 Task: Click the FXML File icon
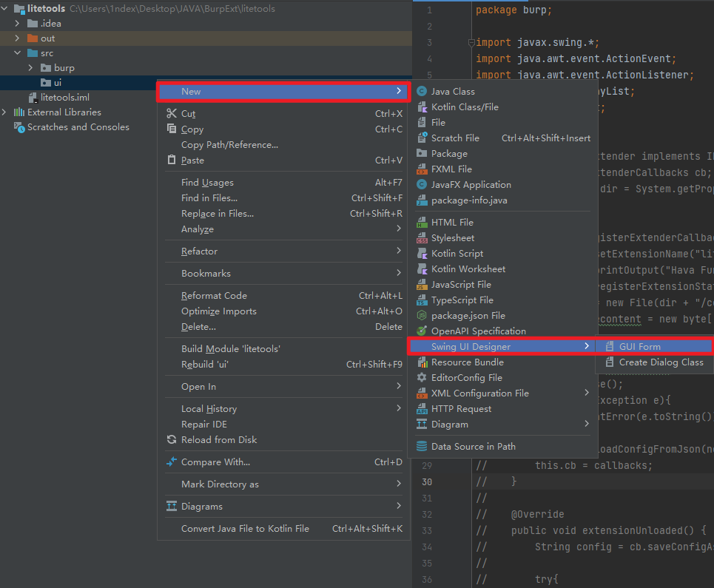pyautogui.click(x=422, y=169)
